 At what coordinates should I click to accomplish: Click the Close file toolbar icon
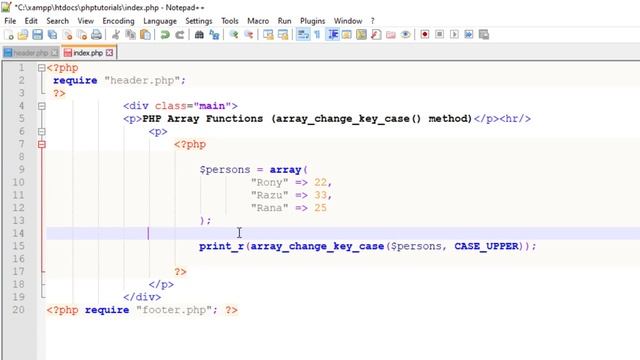point(67,35)
